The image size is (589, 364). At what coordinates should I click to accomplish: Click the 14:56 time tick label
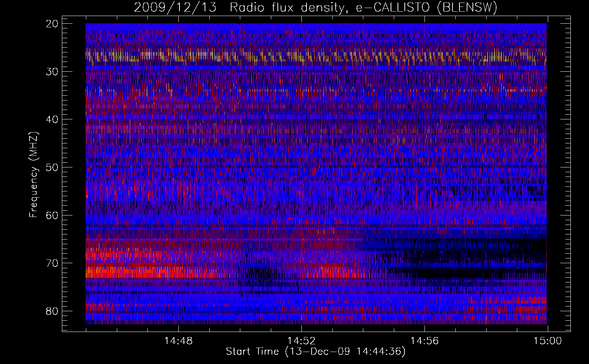(x=424, y=341)
